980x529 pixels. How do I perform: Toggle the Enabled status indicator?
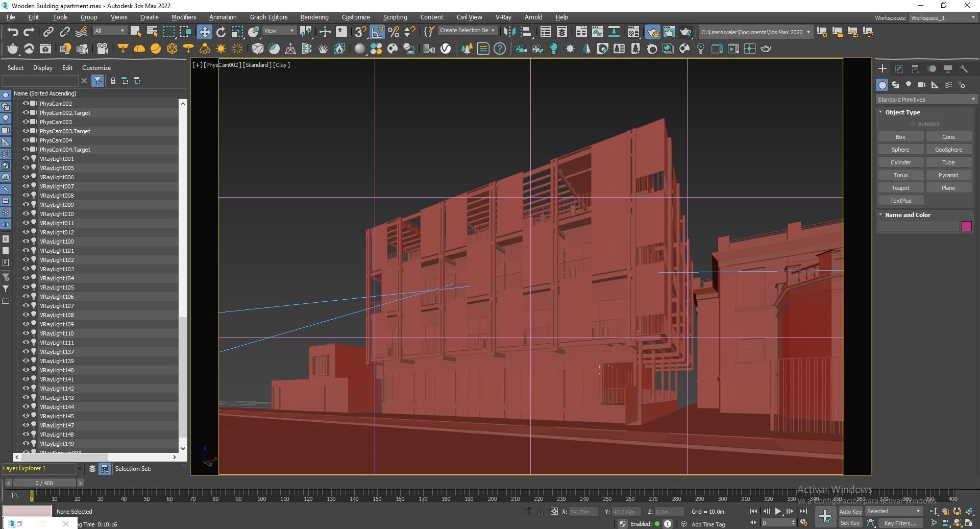coord(657,524)
